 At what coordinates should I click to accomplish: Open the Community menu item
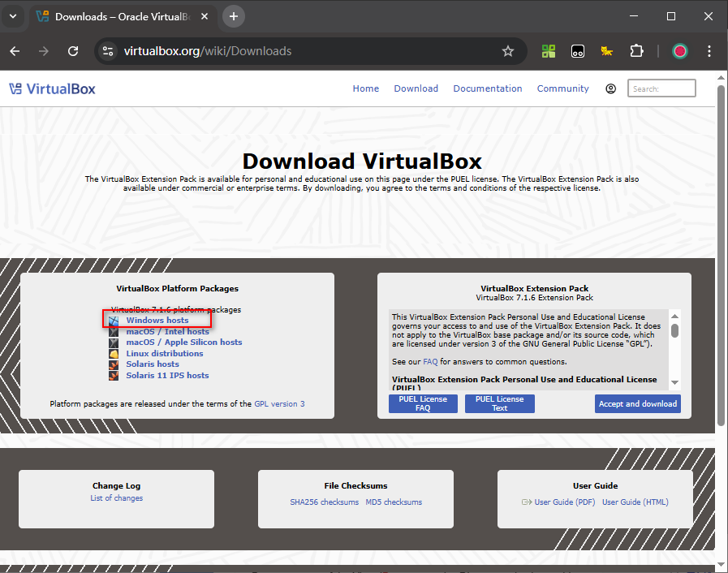coord(562,88)
